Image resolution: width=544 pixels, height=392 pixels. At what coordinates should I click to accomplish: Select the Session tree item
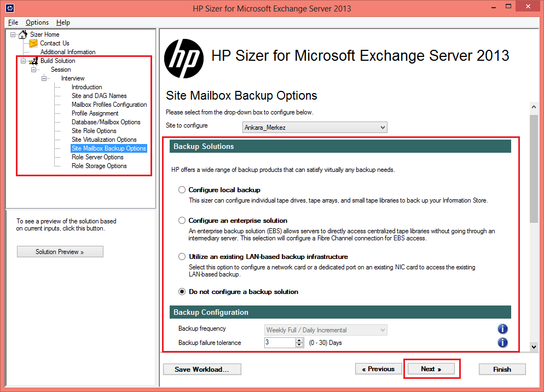(61, 70)
